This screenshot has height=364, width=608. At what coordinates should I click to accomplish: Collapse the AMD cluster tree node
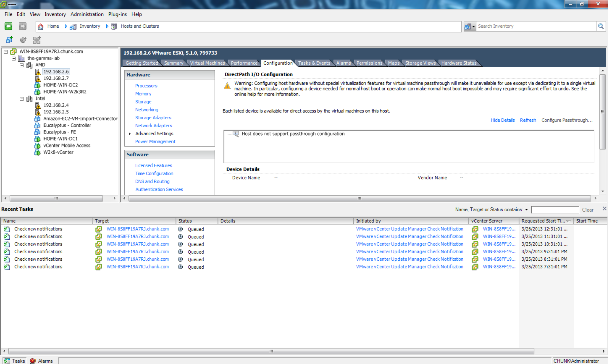[x=22, y=65]
